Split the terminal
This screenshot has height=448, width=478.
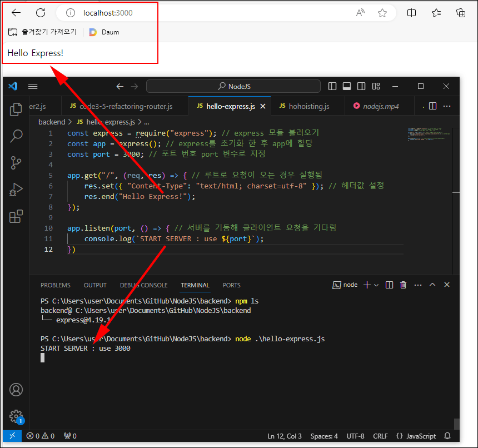point(389,285)
